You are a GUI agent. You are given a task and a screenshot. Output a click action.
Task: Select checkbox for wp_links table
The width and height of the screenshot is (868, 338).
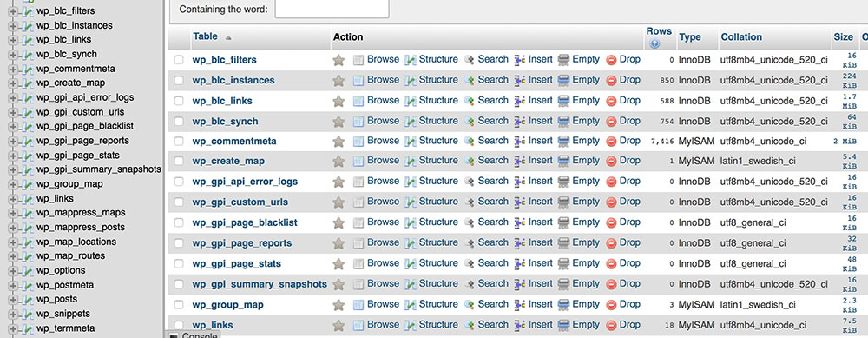click(x=179, y=325)
